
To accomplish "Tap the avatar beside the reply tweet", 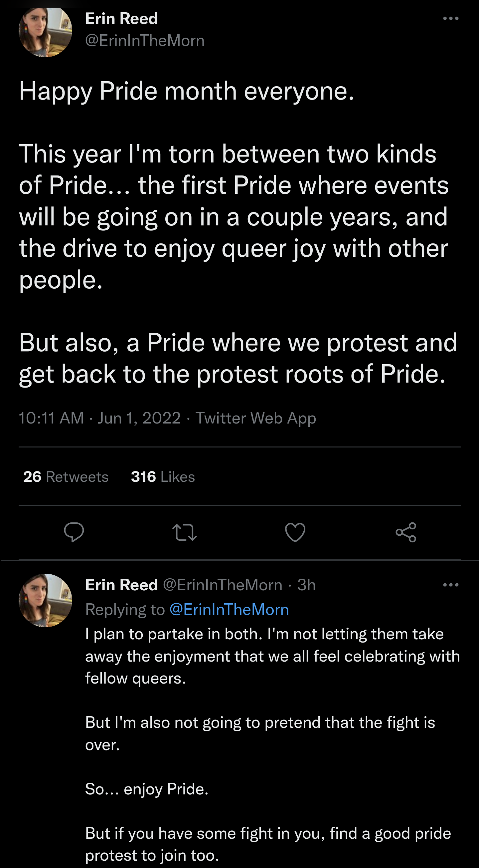I will (x=46, y=600).
